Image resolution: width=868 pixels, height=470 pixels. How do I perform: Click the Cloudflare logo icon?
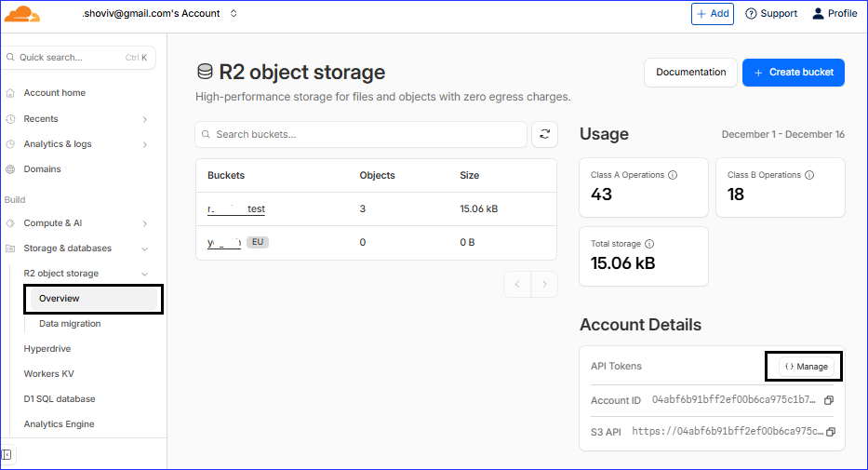pyautogui.click(x=22, y=14)
